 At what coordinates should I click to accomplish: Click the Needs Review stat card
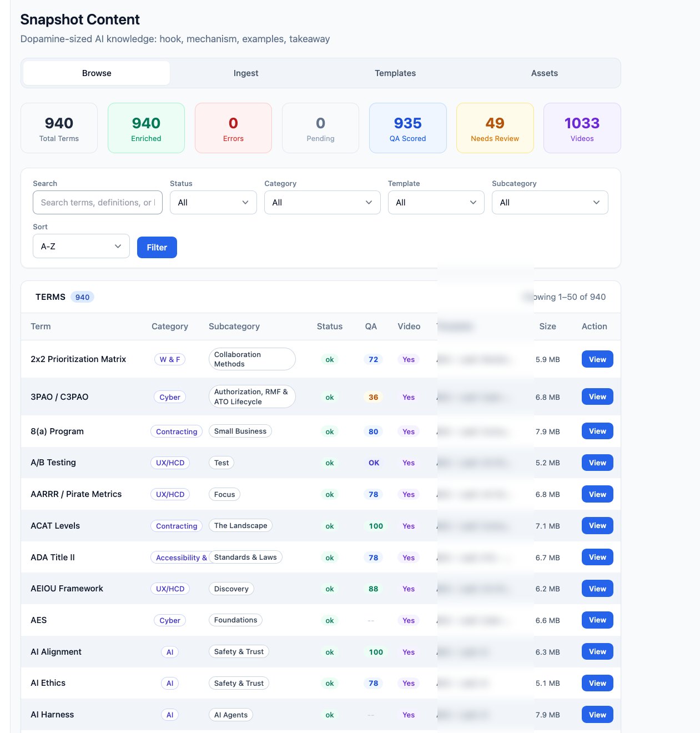[x=495, y=128]
